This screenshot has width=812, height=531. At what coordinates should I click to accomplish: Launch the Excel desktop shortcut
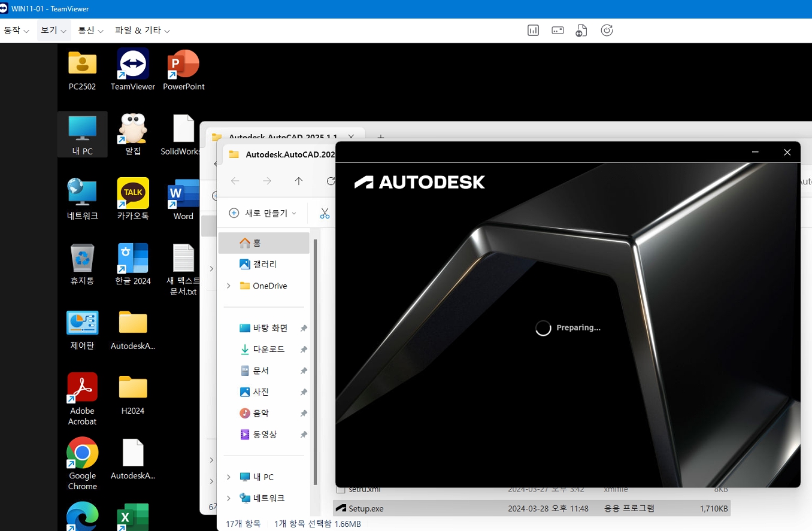132,516
